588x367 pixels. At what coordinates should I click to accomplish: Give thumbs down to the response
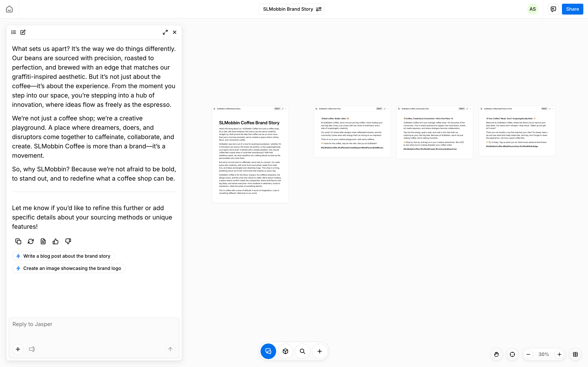tap(68, 241)
